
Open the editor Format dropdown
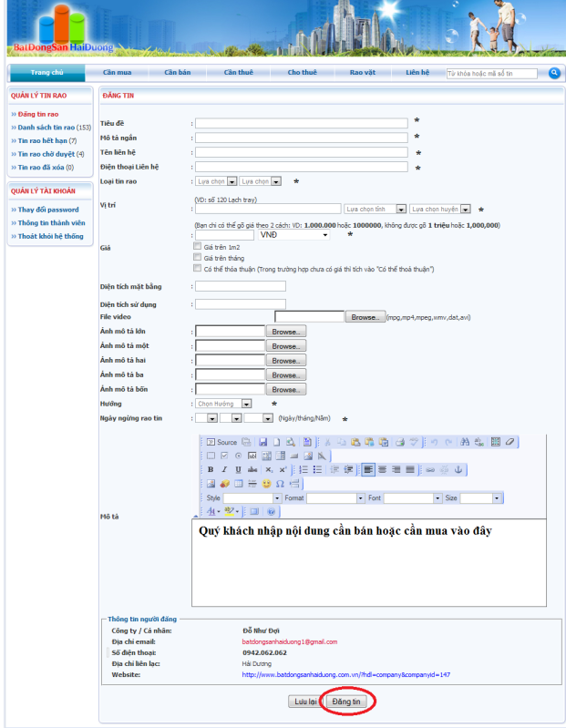[x=335, y=498]
